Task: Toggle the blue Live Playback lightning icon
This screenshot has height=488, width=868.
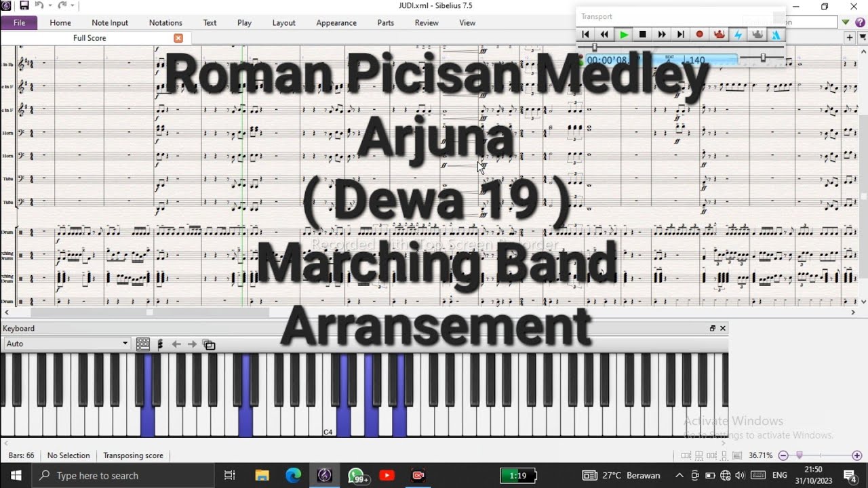Action: tap(738, 35)
